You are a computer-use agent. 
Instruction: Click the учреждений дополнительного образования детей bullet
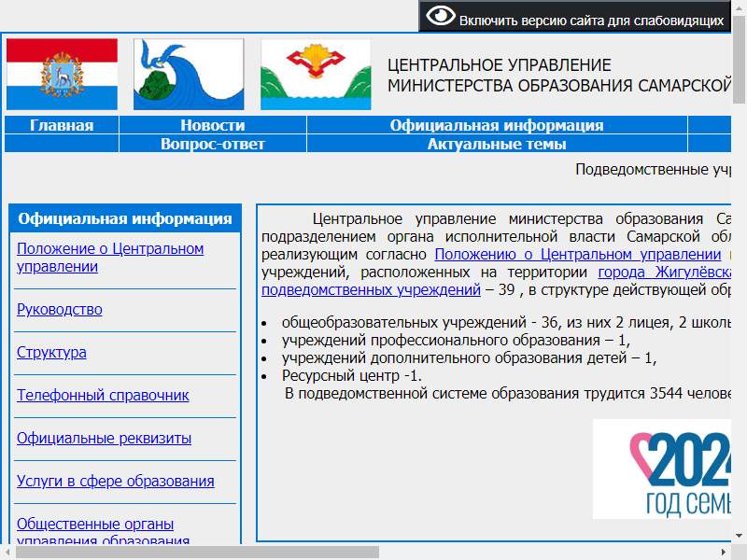pyautogui.click(x=470, y=358)
